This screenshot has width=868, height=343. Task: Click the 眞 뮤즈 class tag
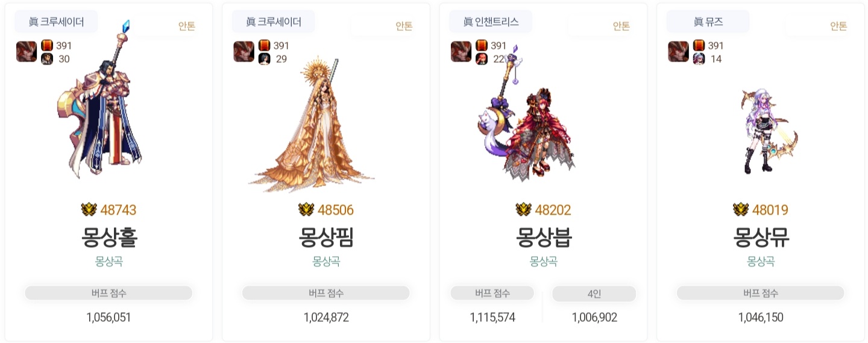click(x=708, y=22)
